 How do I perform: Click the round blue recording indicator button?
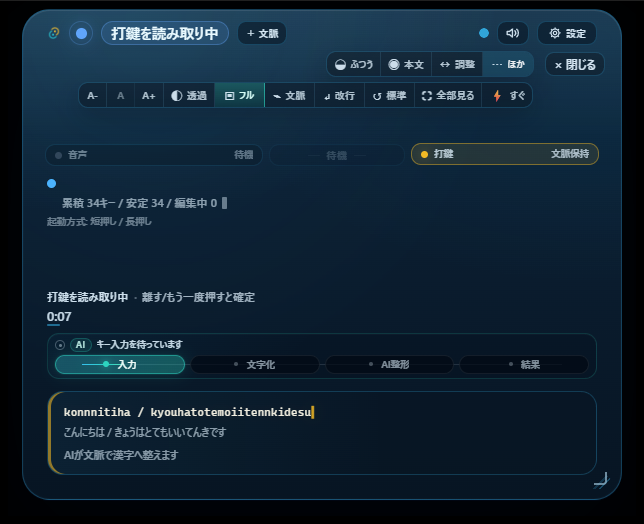[81, 33]
